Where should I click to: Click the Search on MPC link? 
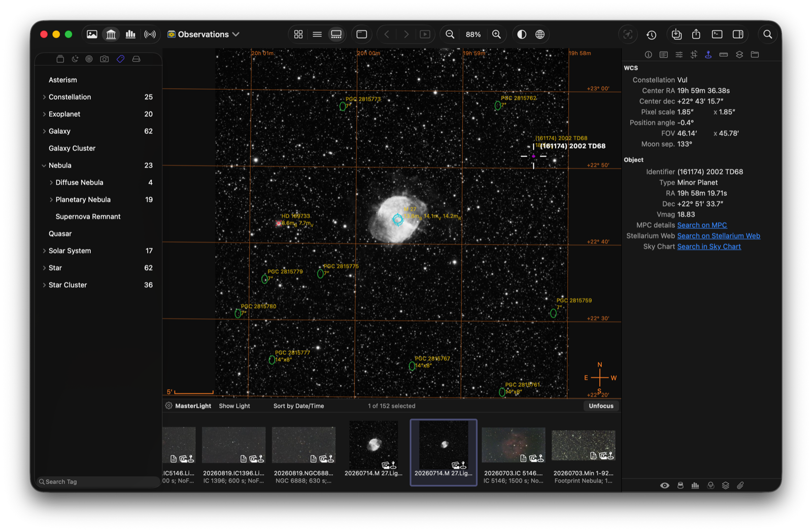click(702, 225)
